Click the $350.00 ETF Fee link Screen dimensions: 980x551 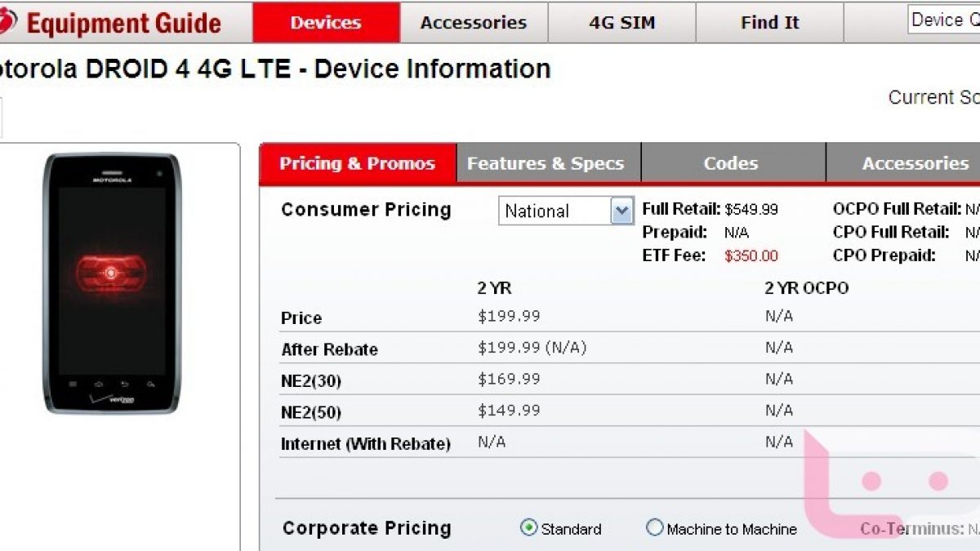click(x=751, y=256)
